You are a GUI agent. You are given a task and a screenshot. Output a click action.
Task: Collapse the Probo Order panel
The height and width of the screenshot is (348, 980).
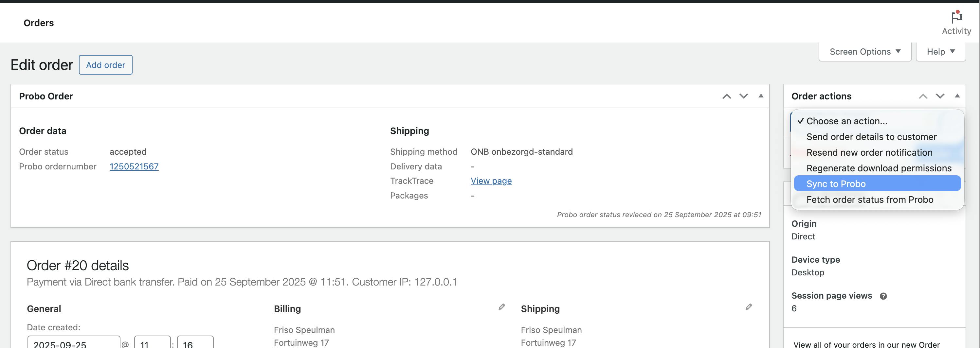[761, 96]
